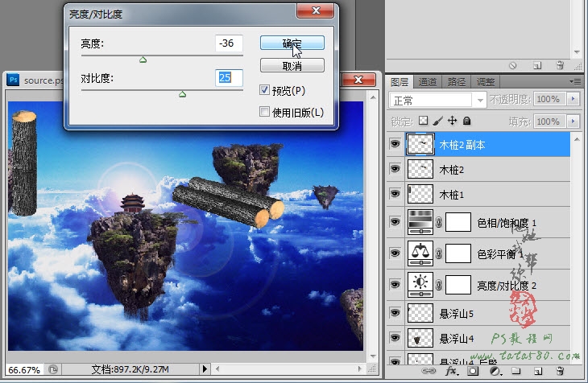Click the link layers icon
This screenshot has width=588, height=383.
click(429, 371)
